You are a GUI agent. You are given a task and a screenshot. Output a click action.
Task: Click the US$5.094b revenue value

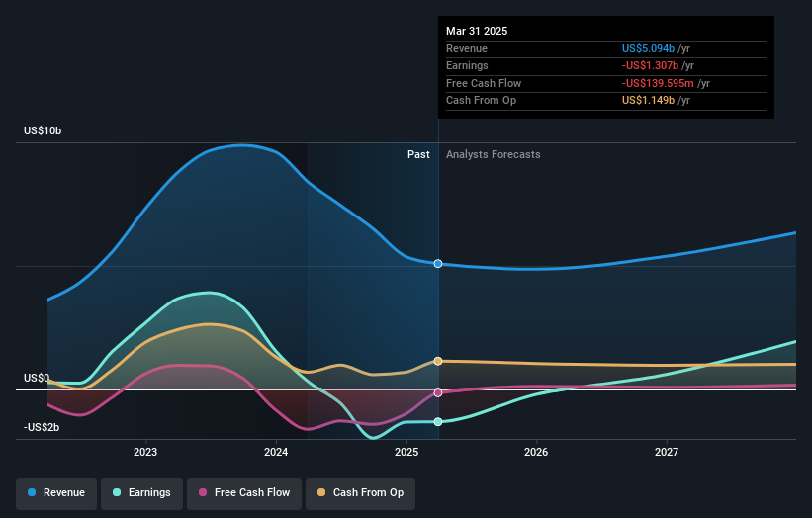pyautogui.click(x=648, y=48)
